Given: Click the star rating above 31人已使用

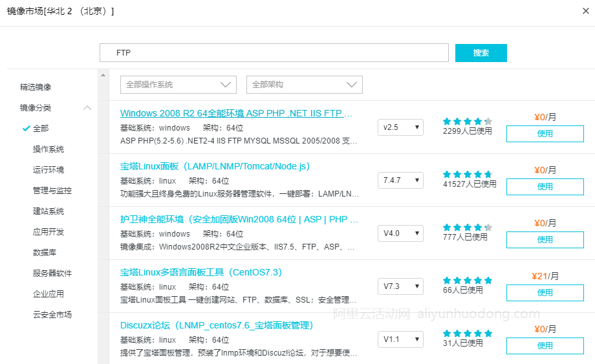Looking at the screenshot, I should (468, 334).
